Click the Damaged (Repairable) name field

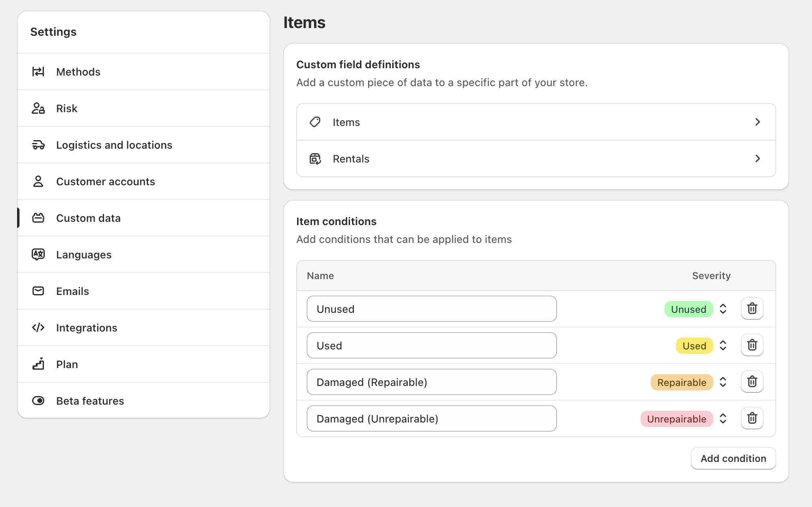(x=431, y=382)
